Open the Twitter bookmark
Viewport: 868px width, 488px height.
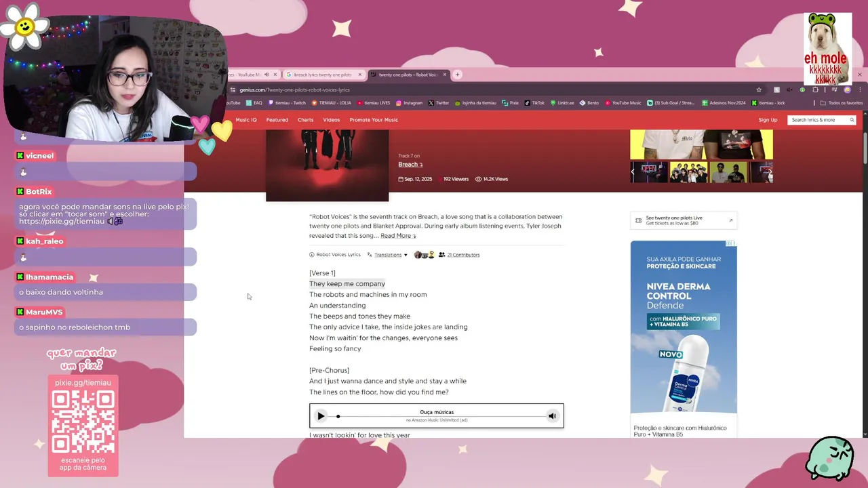coord(439,103)
